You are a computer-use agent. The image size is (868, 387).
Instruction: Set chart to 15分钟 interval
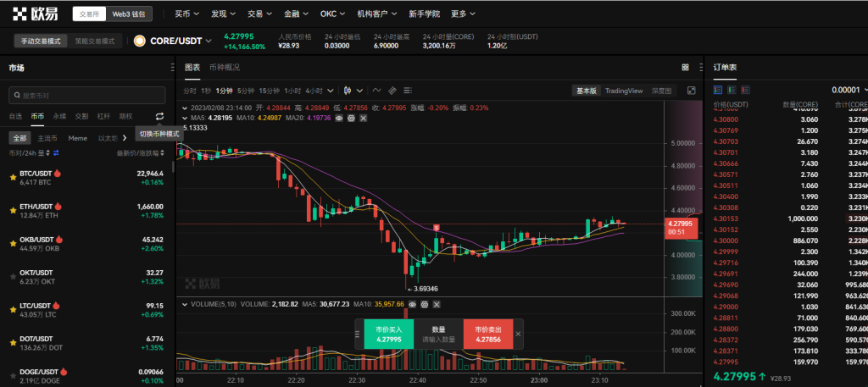(x=269, y=91)
